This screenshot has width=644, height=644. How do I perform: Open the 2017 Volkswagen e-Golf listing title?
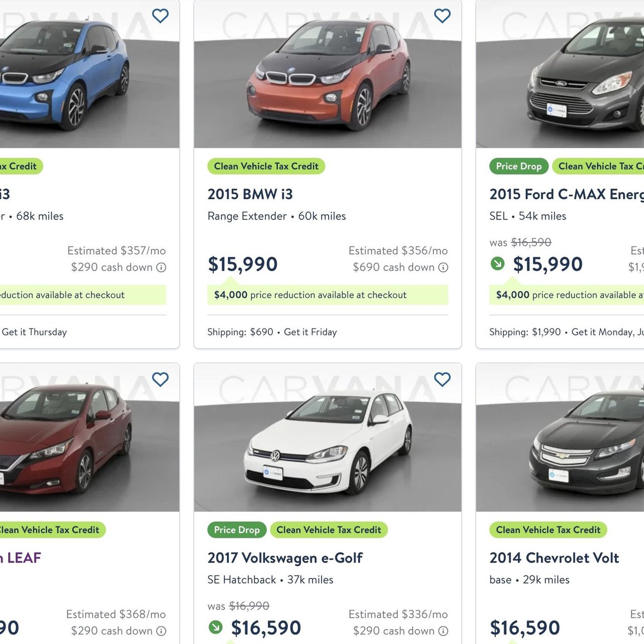pyautogui.click(x=285, y=558)
